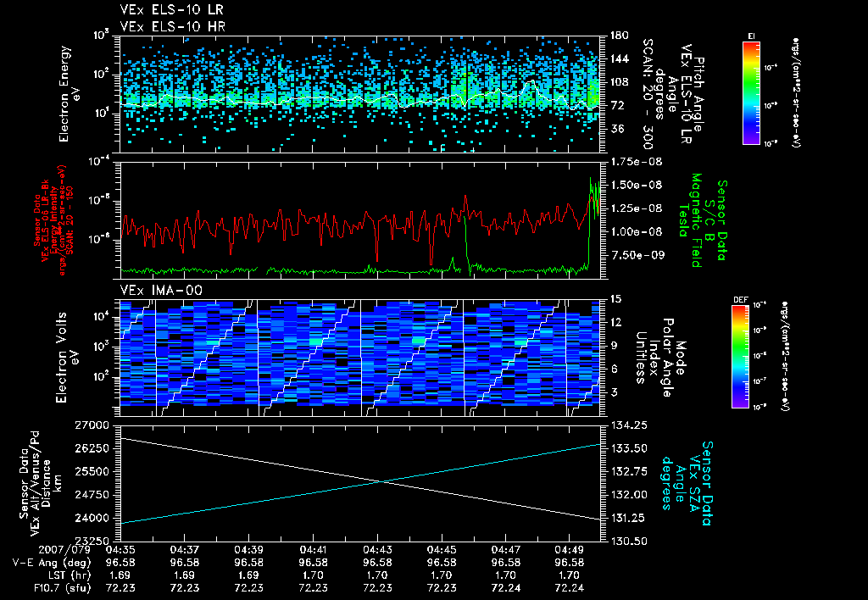The width and height of the screenshot is (868, 600).
Task: Click the red 'Energy Intensity' axis label
Action: (53, 220)
